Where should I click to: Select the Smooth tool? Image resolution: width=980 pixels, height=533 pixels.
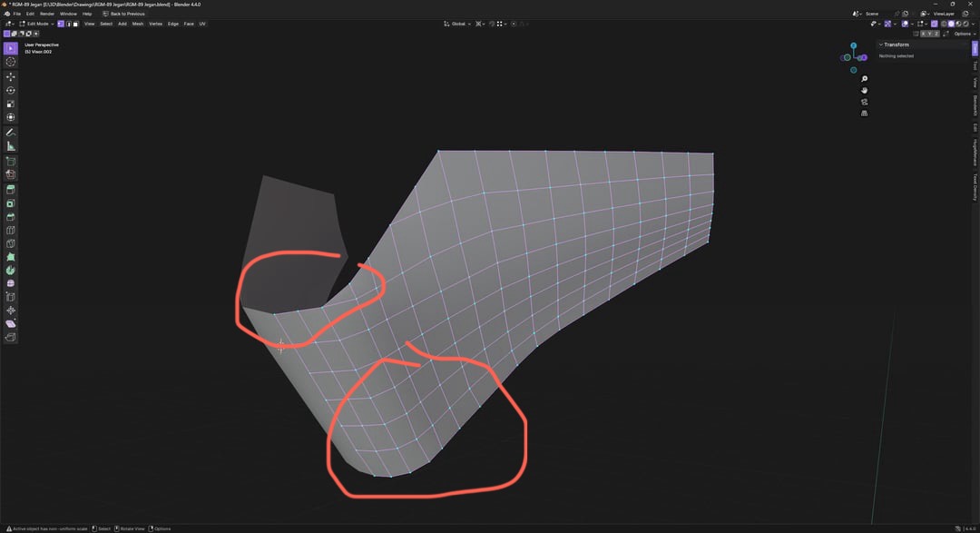point(11,283)
